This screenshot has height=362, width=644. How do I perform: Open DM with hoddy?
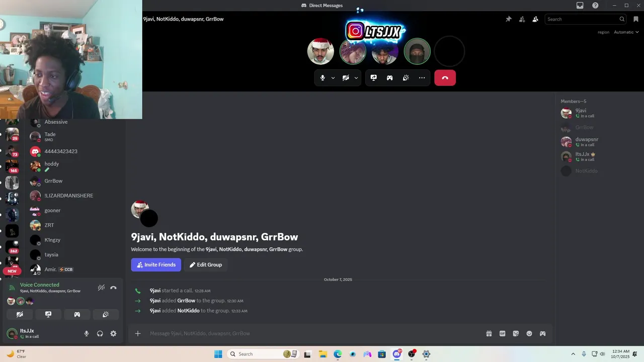(75, 166)
